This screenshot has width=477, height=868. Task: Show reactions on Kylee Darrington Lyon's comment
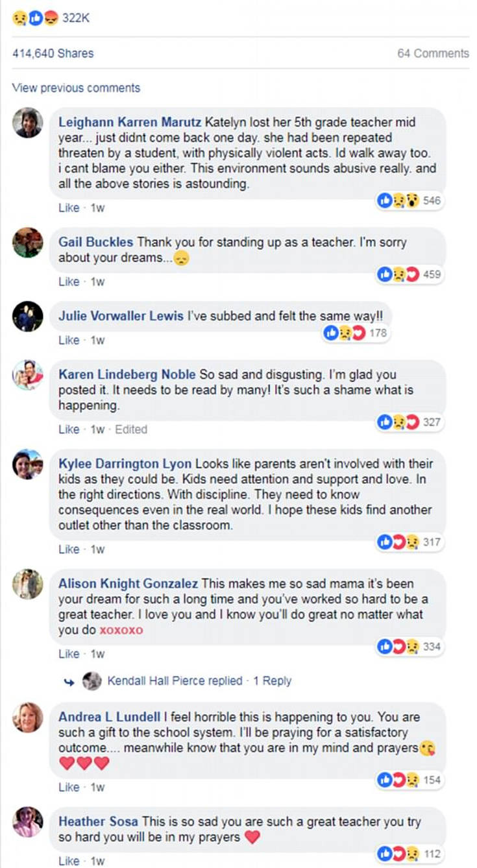tap(409, 542)
